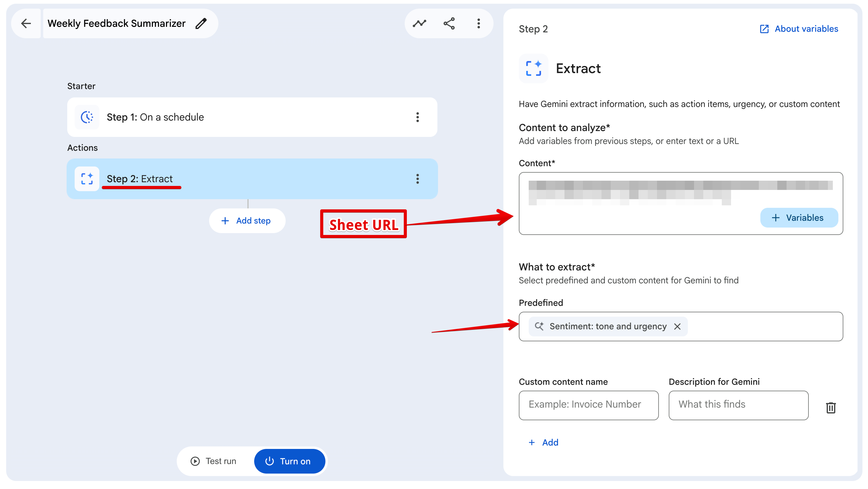Click the back arrow icon

[26, 23]
